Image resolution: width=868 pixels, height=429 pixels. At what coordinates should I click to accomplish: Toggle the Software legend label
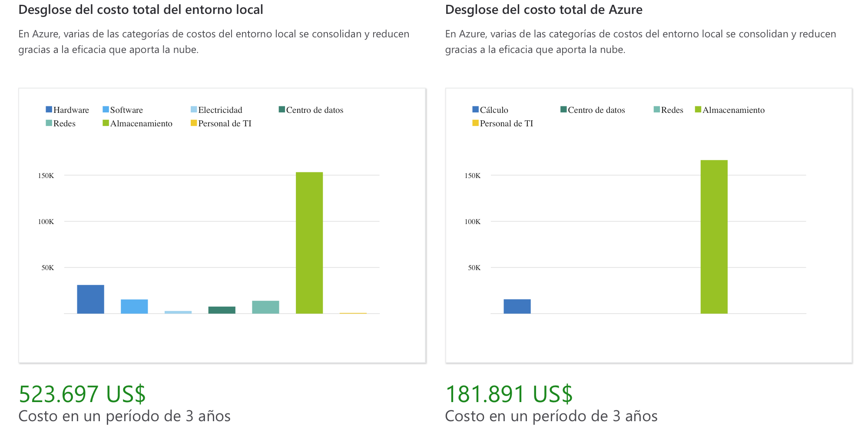[x=126, y=110]
